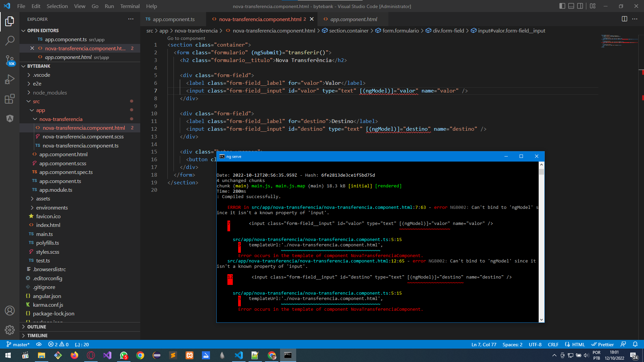Image resolution: width=644 pixels, height=362 pixels.
Task: Click form.formulario in the breadcrumb
Action: (x=400, y=31)
